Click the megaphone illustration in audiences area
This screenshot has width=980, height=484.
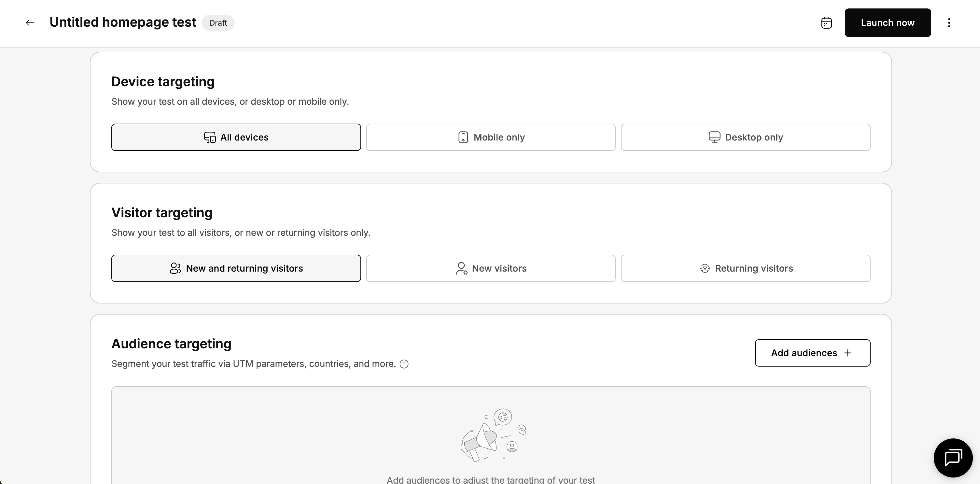pyautogui.click(x=491, y=435)
